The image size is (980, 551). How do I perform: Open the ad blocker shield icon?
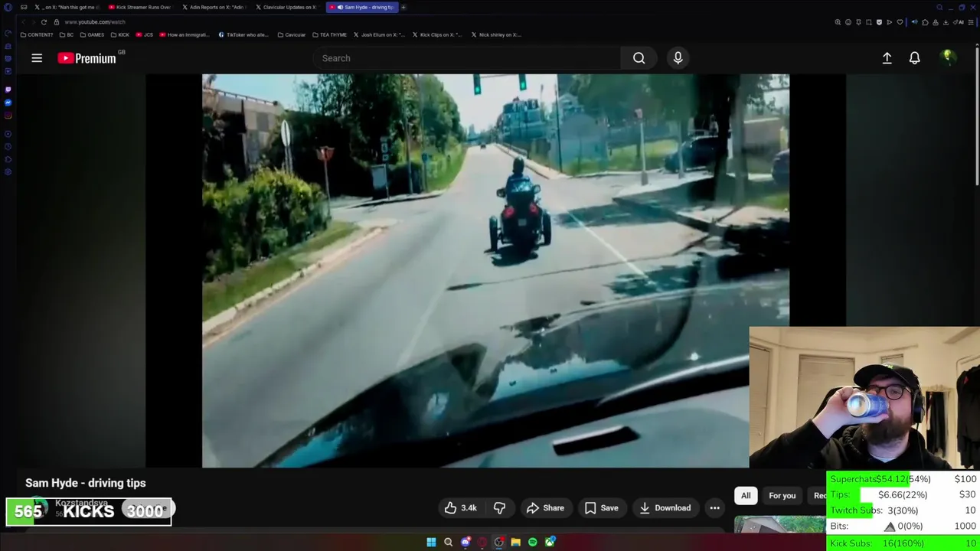coord(879,22)
